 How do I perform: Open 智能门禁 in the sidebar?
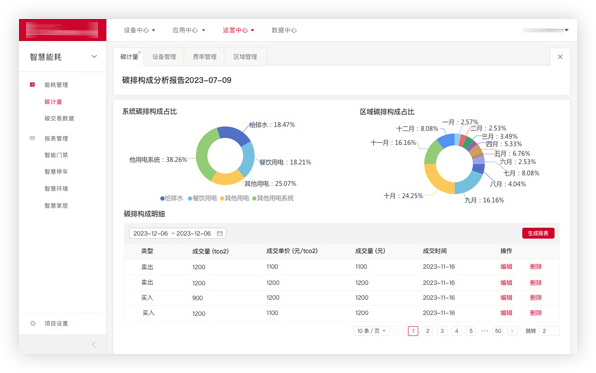coord(56,155)
